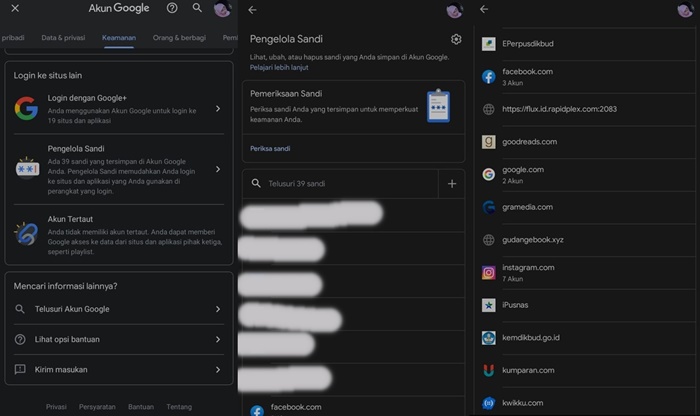Tap the globe icon beside gudangebook.xyz

(488, 240)
